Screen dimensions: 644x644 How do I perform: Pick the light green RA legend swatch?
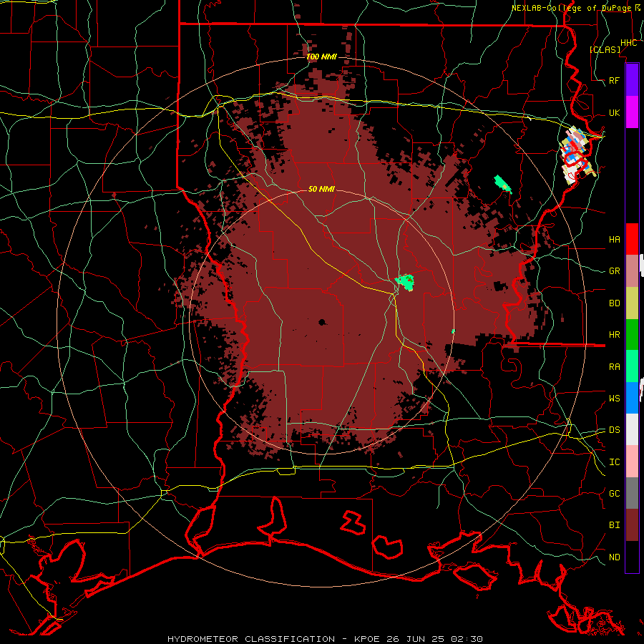coord(632,366)
